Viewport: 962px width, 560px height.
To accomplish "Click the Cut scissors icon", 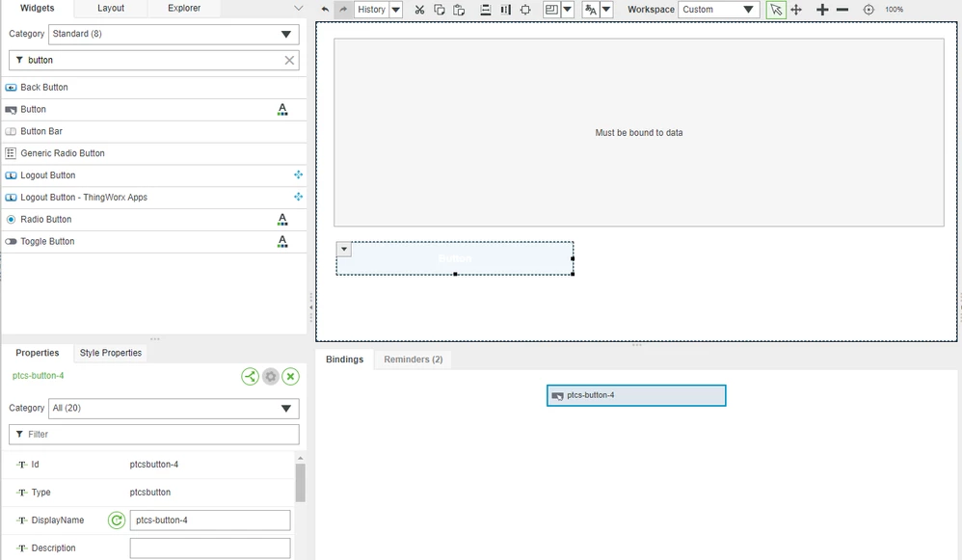I will tap(419, 10).
